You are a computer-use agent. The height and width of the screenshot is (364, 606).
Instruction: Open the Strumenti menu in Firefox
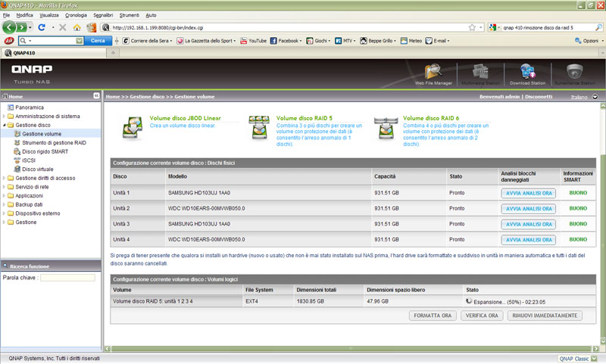point(128,15)
